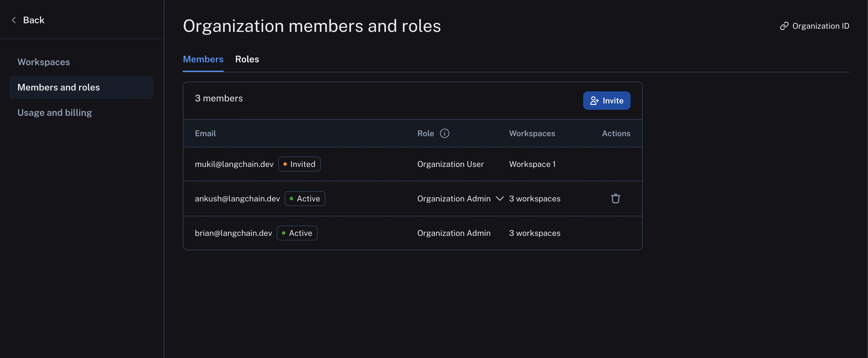The width and height of the screenshot is (868, 358).
Task: Open Workspaces in the sidebar
Action: (43, 62)
